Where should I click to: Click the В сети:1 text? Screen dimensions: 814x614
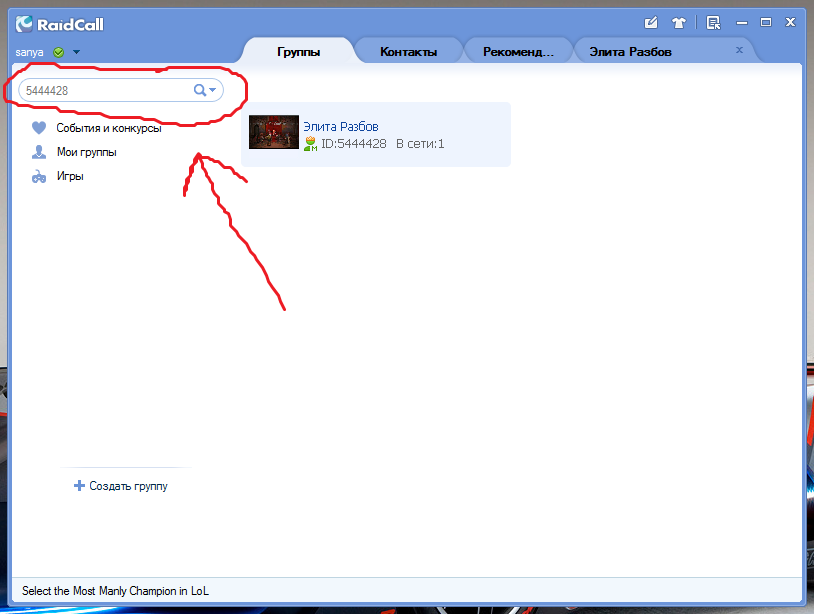pyautogui.click(x=420, y=144)
